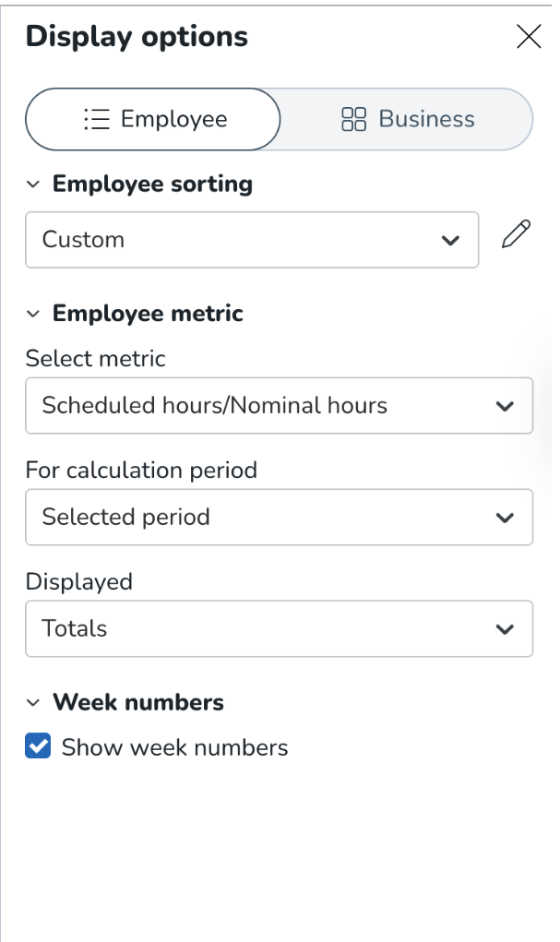Collapse the Employee sorting section chevron

(33, 185)
